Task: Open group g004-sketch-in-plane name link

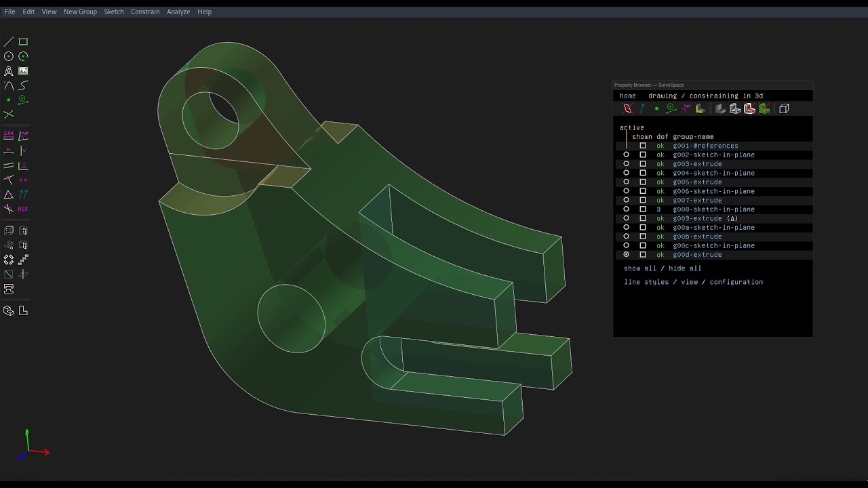Action: pyautogui.click(x=713, y=173)
